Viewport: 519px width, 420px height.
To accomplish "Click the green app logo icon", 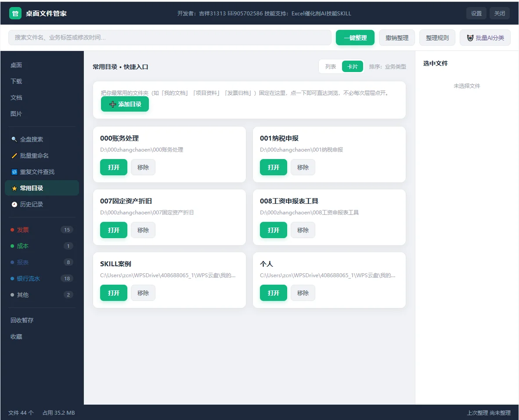I will click(15, 14).
